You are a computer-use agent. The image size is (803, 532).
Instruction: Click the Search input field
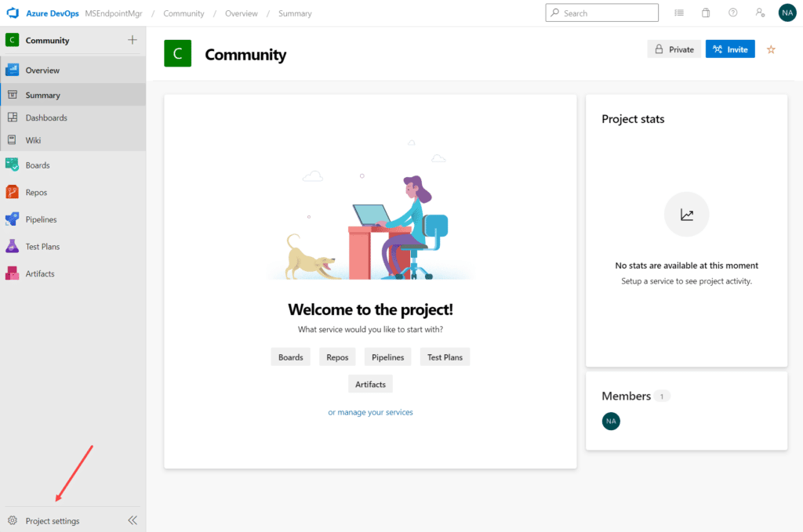click(x=602, y=13)
